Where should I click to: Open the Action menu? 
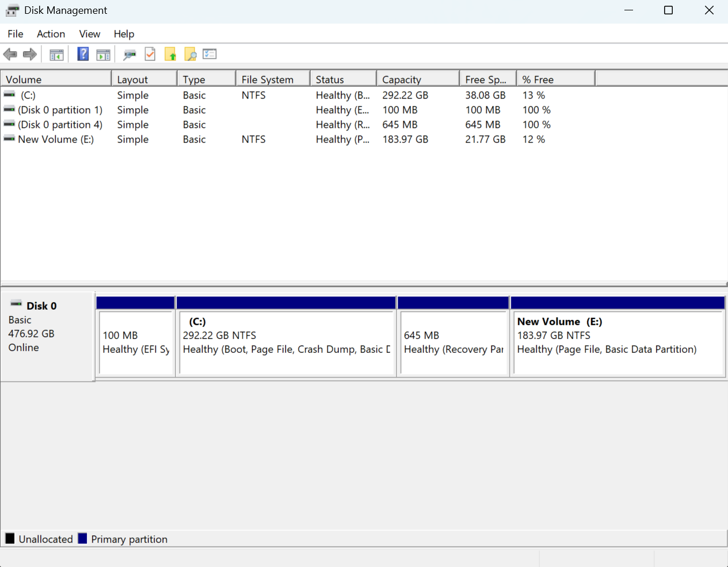point(51,34)
